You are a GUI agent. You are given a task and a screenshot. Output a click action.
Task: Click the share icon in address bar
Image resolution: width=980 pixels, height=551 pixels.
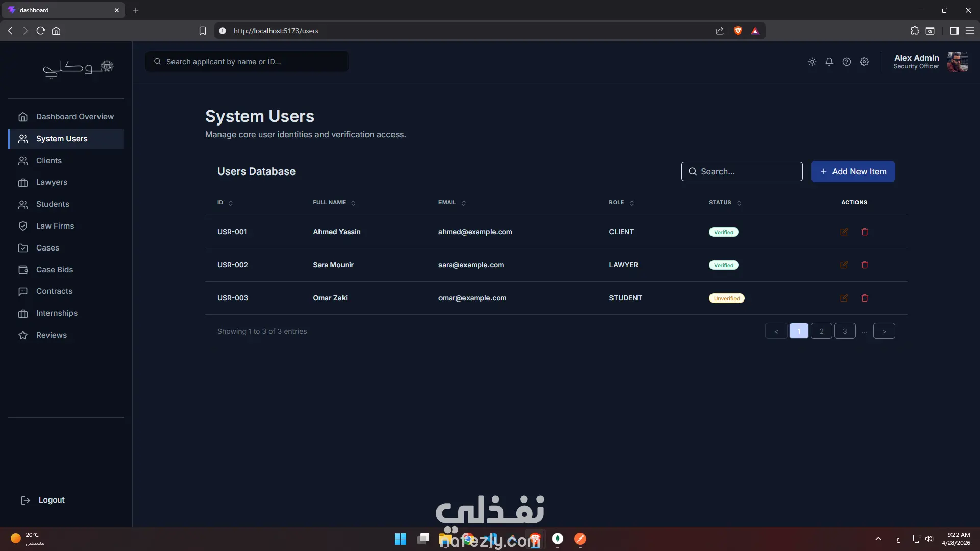[720, 31]
